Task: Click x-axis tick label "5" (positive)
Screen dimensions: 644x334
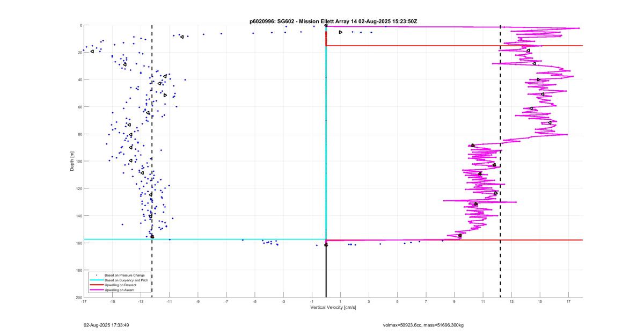Action: click(397, 302)
